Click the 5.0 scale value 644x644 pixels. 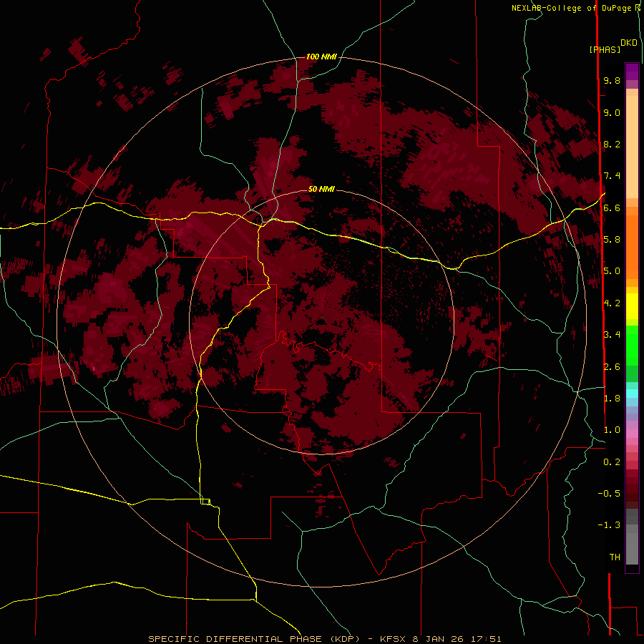click(x=612, y=271)
